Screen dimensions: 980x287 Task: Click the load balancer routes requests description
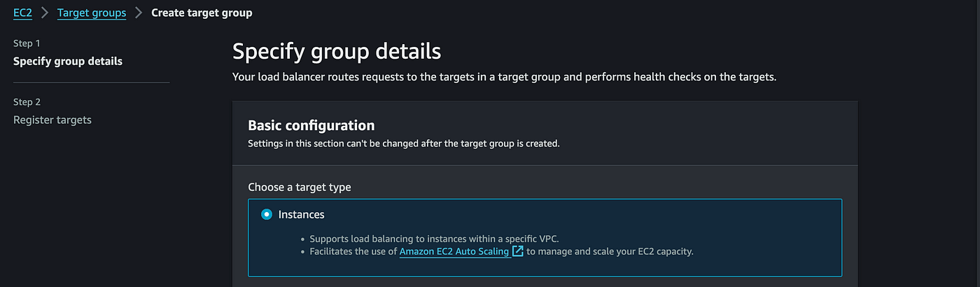click(x=505, y=76)
